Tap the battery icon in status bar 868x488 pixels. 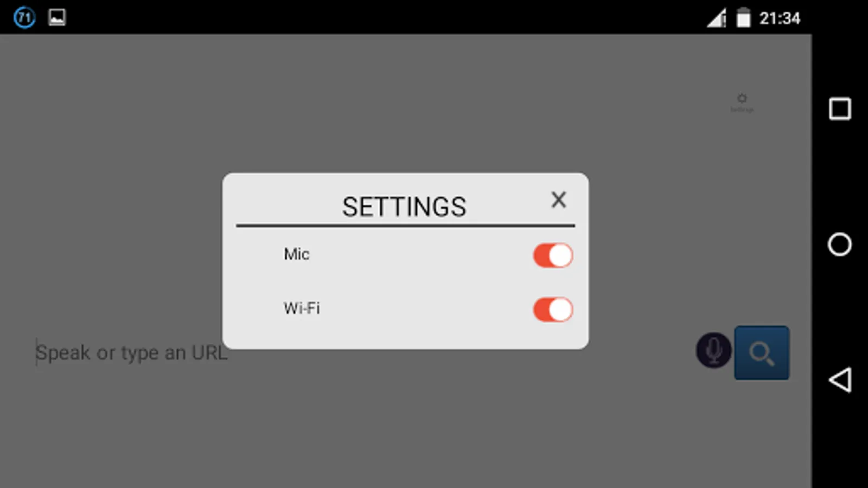[x=743, y=17]
